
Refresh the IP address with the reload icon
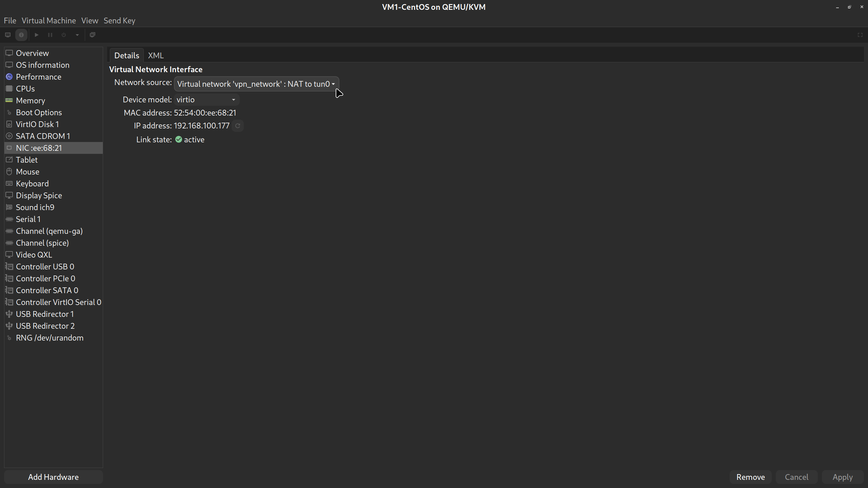pyautogui.click(x=238, y=126)
